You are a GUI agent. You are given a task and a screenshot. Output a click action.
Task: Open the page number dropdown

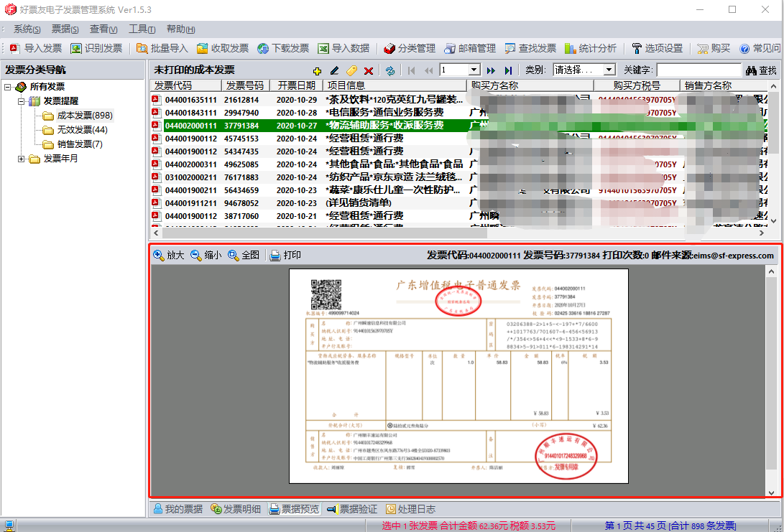pyautogui.click(x=474, y=70)
